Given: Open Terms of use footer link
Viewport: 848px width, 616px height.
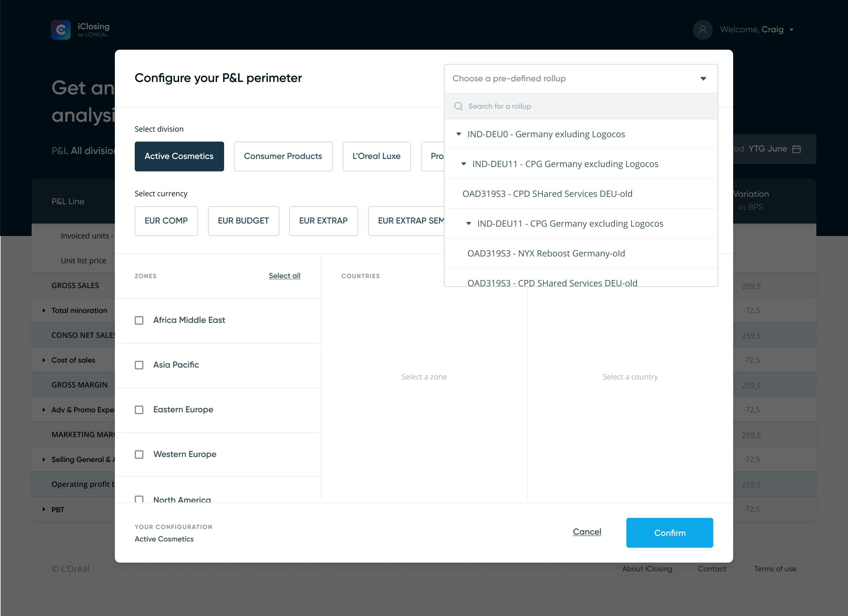Looking at the screenshot, I should (775, 569).
